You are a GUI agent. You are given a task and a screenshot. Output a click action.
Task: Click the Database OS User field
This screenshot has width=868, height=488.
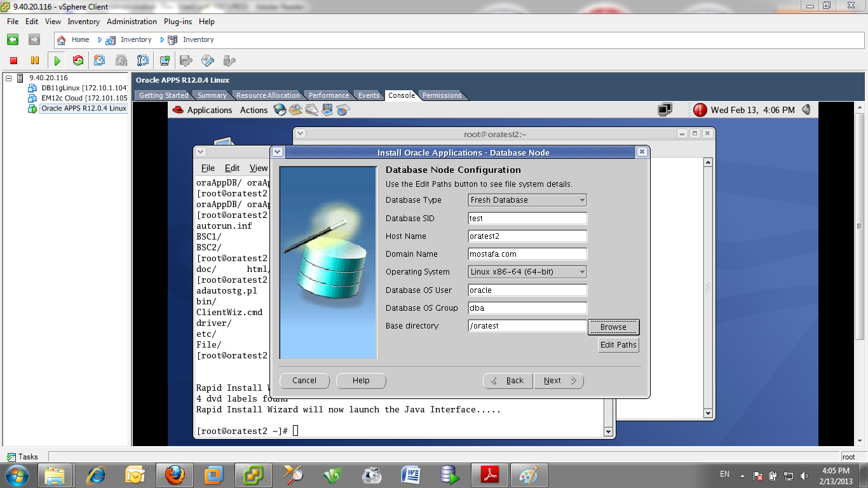[527, 290]
